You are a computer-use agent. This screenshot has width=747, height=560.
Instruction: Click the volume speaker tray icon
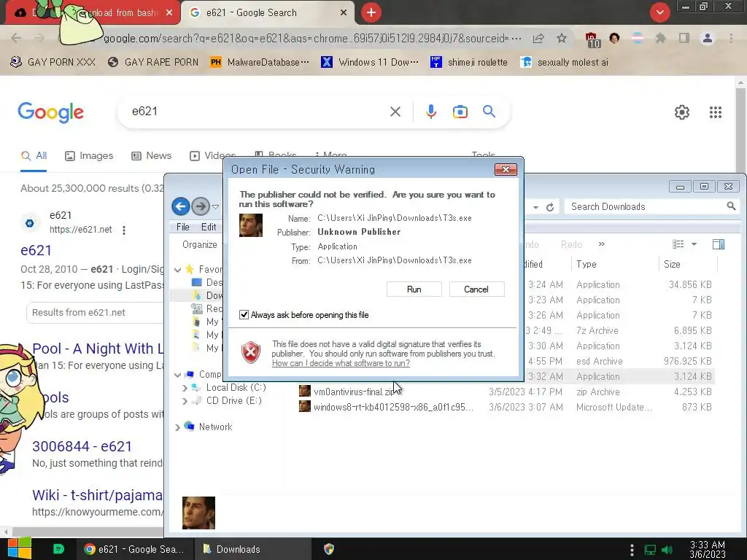[667, 550]
